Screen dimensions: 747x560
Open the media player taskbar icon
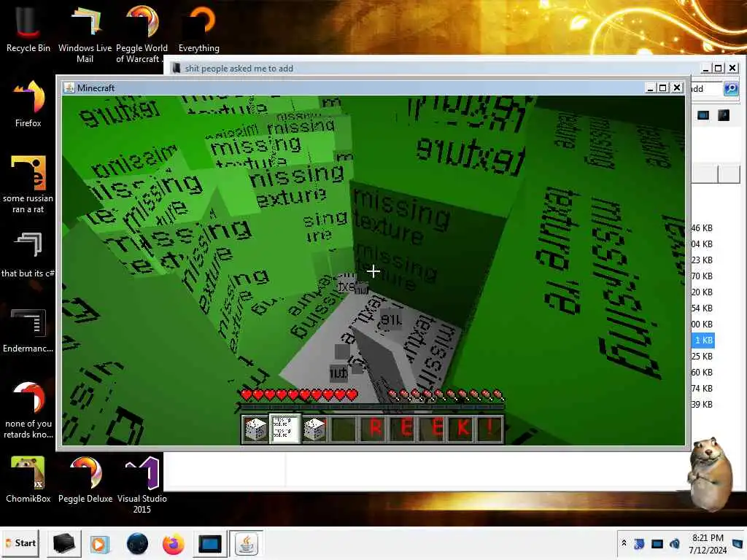click(x=99, y=544)
